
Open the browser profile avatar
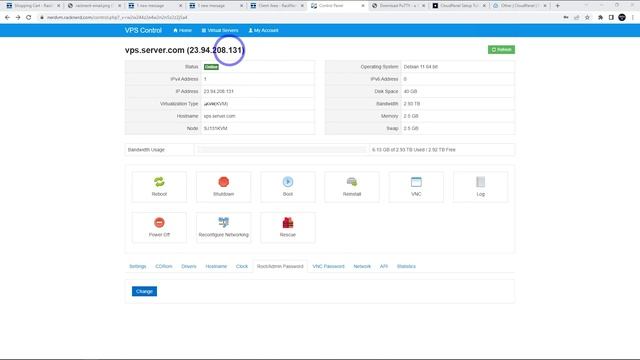[x=622, y=18]
